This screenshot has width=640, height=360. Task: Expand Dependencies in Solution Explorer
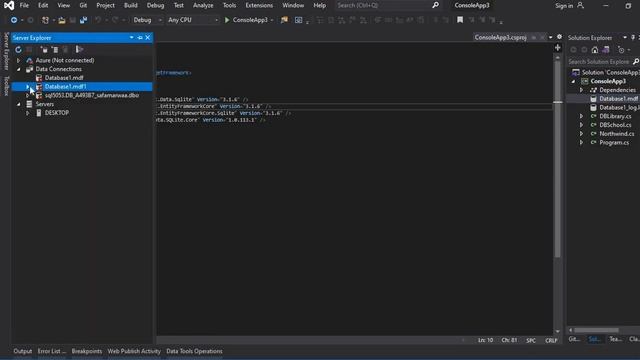pyautogui.click(x=582, y=90)
